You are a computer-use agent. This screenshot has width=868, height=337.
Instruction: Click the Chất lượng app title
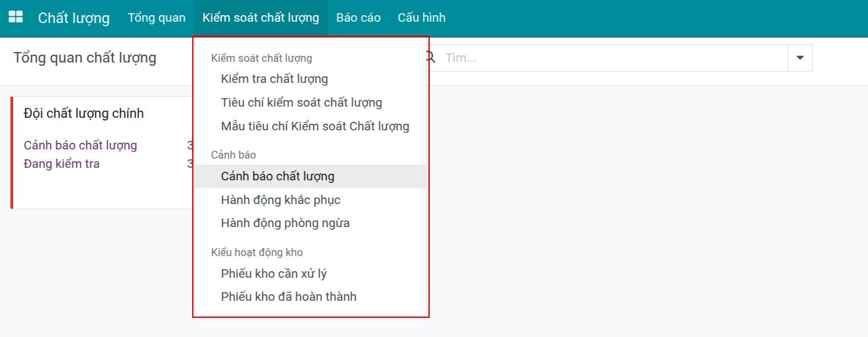tap(74, 18)
